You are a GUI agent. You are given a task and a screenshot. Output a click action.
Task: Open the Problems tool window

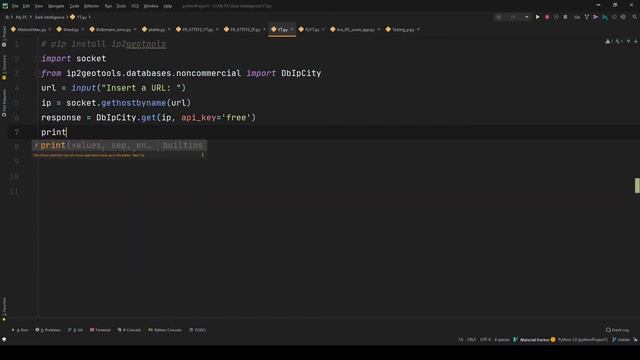click(48, 330)
